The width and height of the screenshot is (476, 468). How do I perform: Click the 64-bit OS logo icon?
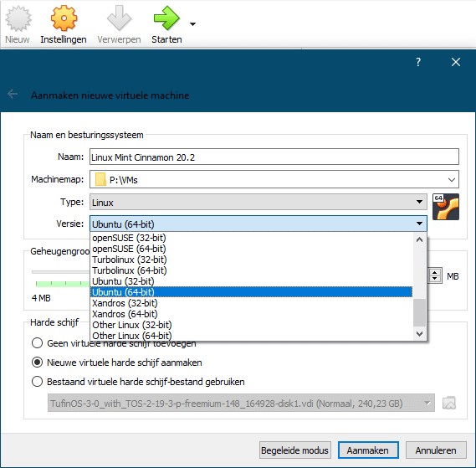pos(445,207)
